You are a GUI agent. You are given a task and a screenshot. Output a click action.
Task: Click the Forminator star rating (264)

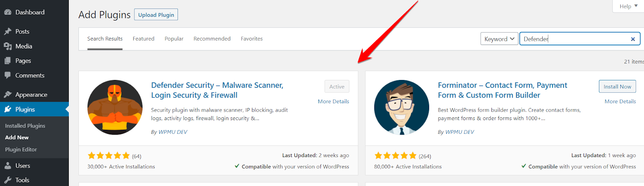click(402, 156)
